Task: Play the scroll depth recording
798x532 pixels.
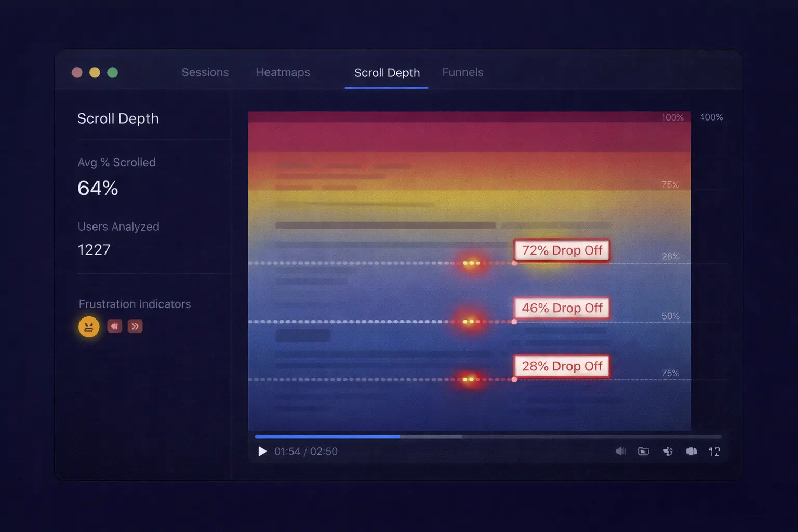Action: point(262,451)
